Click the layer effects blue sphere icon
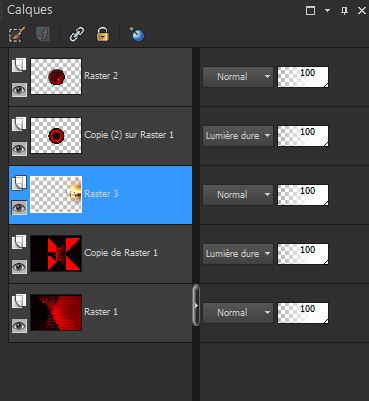Screen dimensions: 369x401 137,34
